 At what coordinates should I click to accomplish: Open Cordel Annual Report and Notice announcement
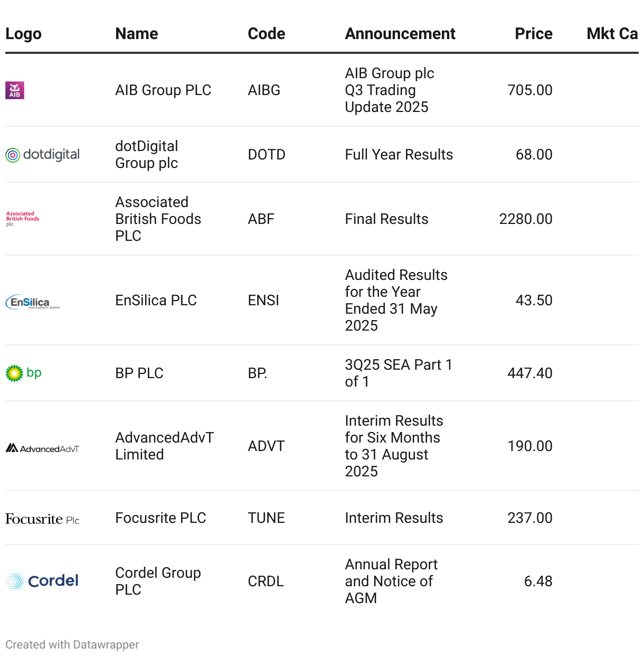(391, 581)
